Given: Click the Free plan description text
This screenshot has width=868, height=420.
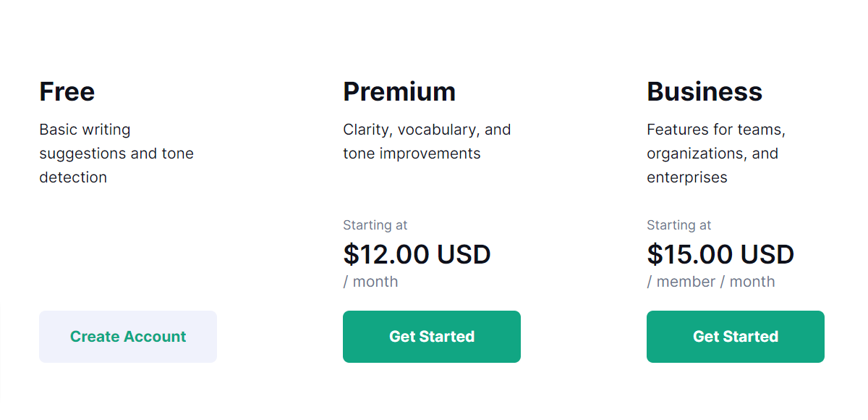Looking at the screenshot, I should pyautogui.click(x=116, y=153).
